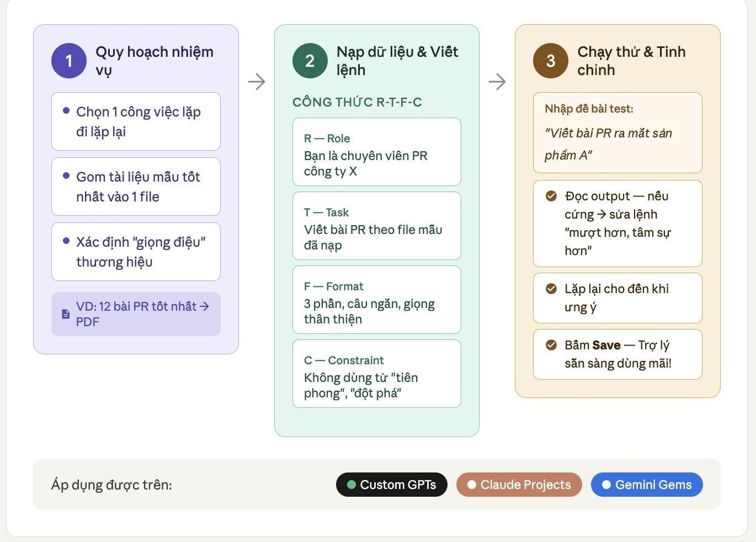Click the checkmark next to Bấm Save
Image resolution: width=756 pixels, height=542 pixels.
coord(551,345)
